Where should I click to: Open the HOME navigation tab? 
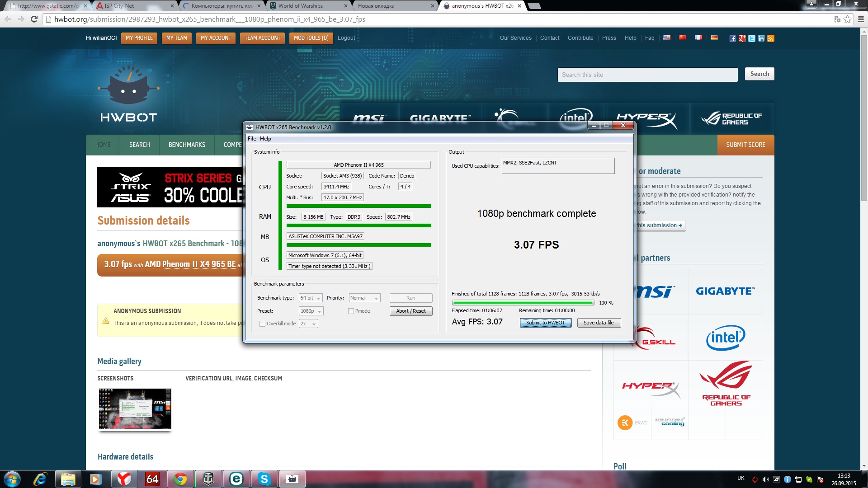tap(103, 145)
